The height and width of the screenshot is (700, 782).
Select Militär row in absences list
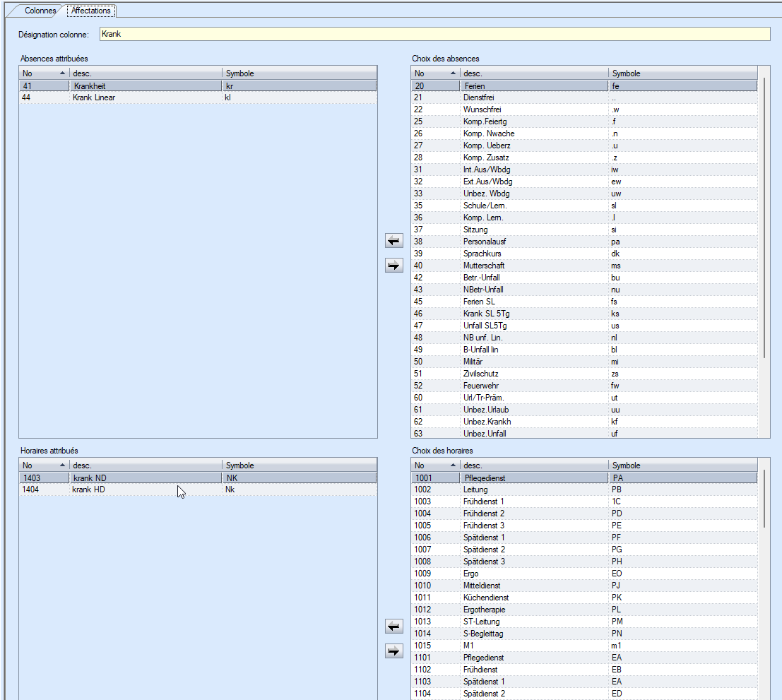[475, 362]
